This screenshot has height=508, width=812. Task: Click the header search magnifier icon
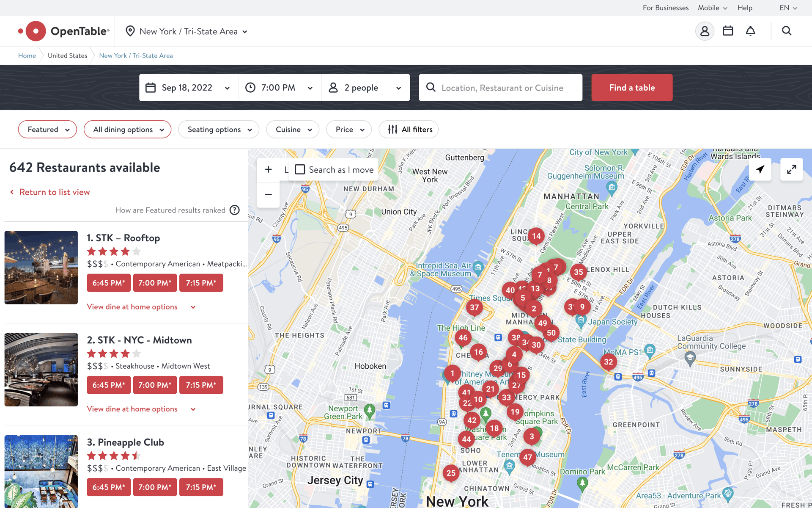pyautogui.click(x=787, y=31)
